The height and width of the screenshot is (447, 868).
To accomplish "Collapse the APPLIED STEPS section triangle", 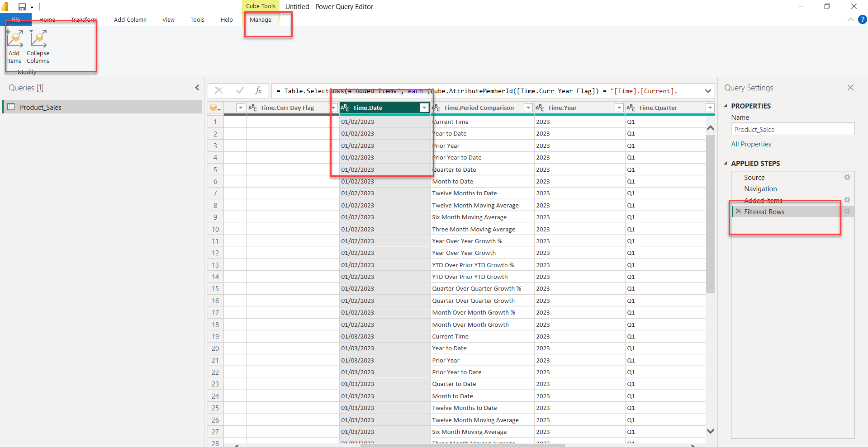I will [726, 163].
